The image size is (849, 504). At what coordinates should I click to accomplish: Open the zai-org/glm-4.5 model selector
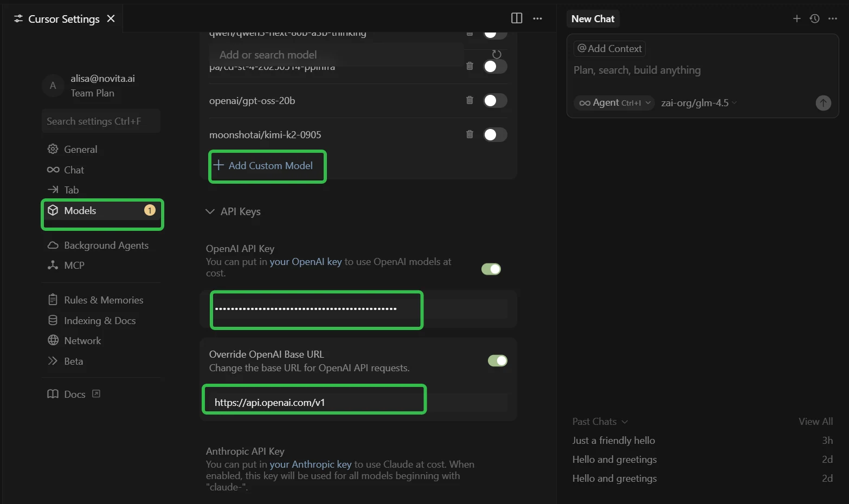coord(699,102)
